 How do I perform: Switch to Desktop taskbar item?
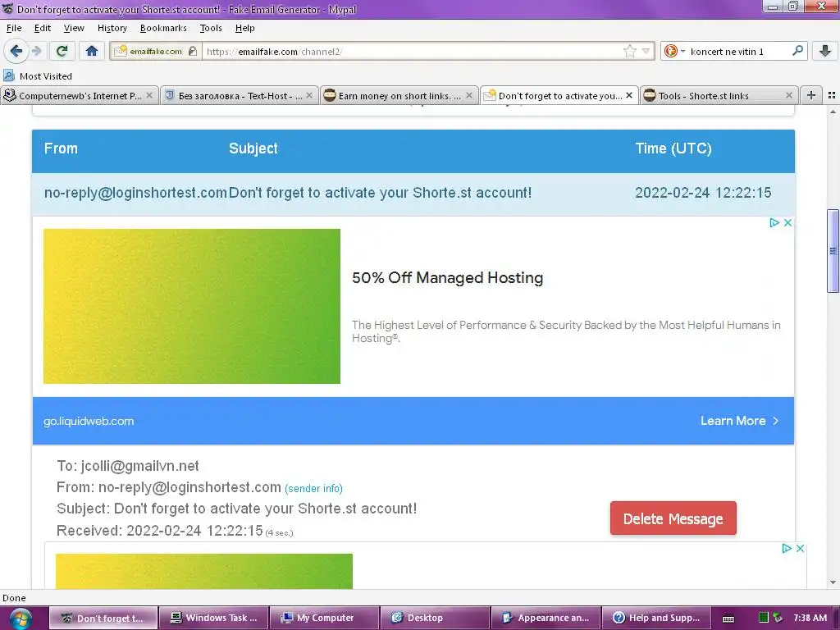[435, 618]
